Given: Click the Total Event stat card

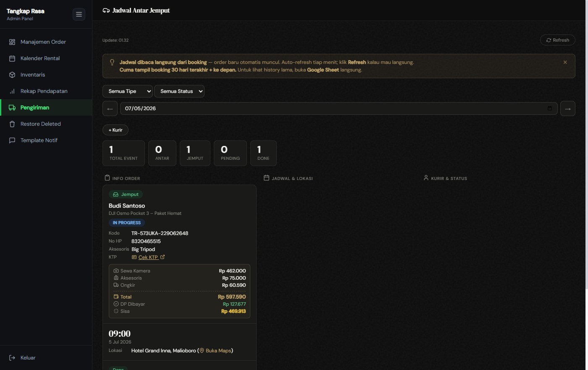Looking at the screenshot, I should [123, 153].
